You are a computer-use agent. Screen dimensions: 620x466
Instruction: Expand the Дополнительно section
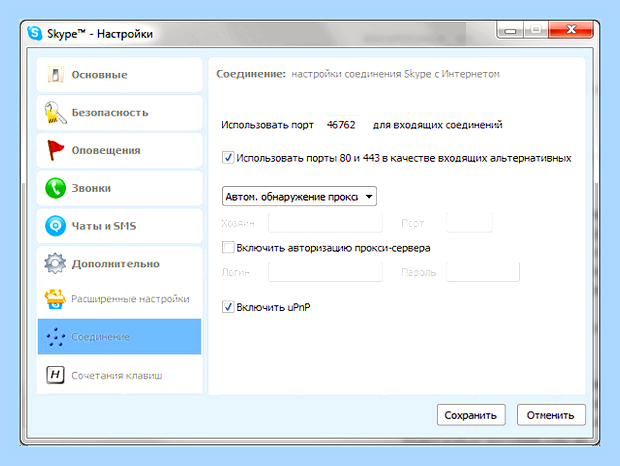tap(119, 263)
